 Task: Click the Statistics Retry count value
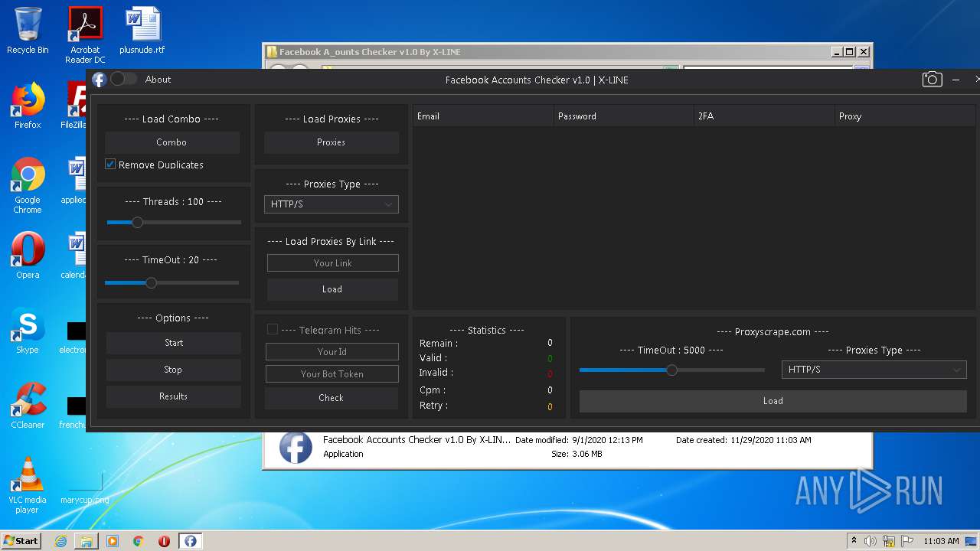550,406
